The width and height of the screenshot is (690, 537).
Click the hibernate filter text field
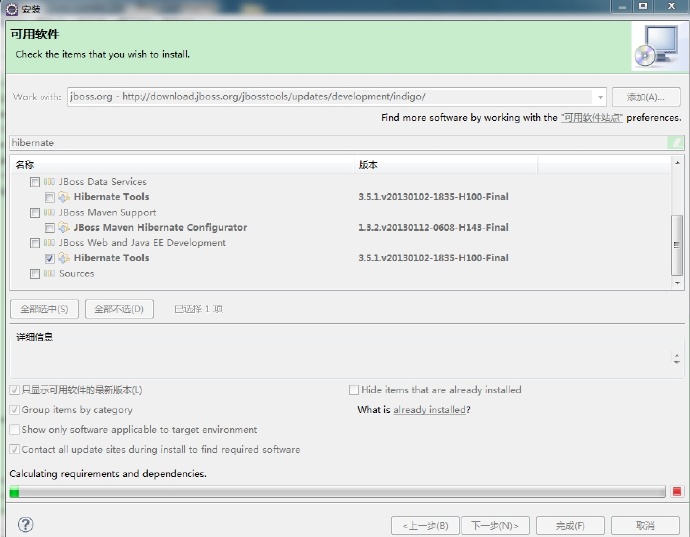pyautogui.click(x=339, y=143)
